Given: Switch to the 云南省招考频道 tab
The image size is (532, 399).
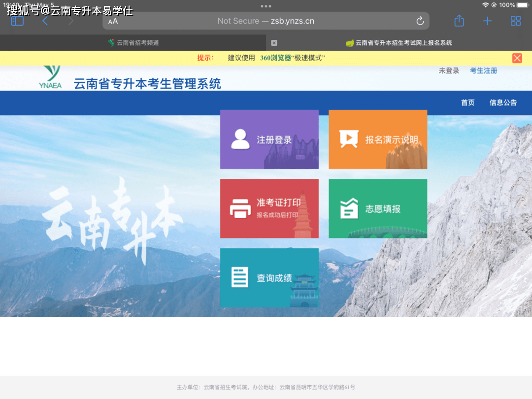Looking at the screenshot, I should click(x=133, y=43).
